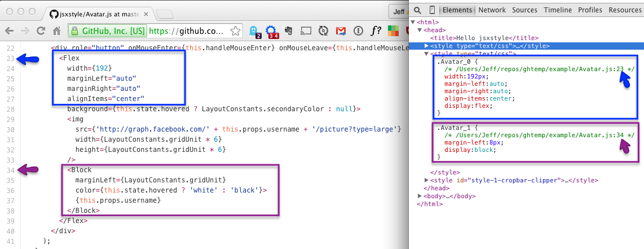Expand the <body> node

420,196
